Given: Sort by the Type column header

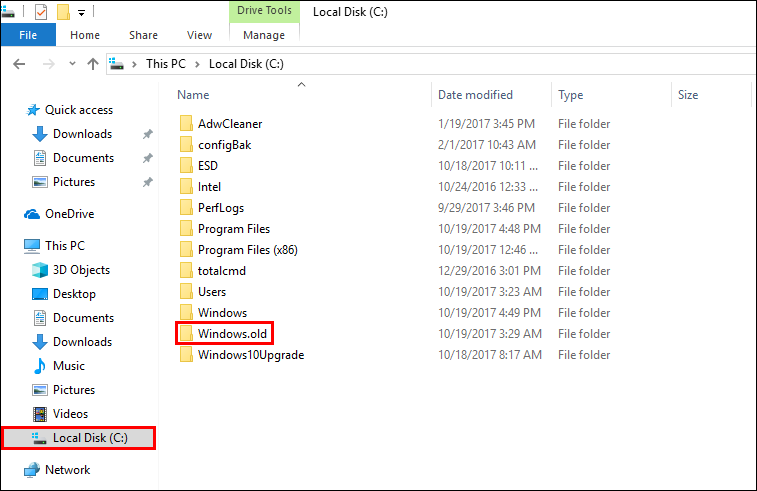Looking at the screenshot, I should click(571, 95).
